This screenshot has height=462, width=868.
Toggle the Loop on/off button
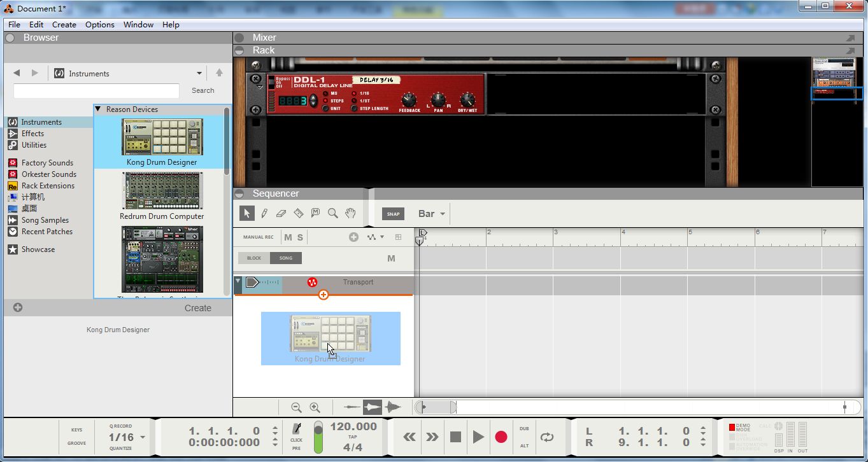[547, 437]
